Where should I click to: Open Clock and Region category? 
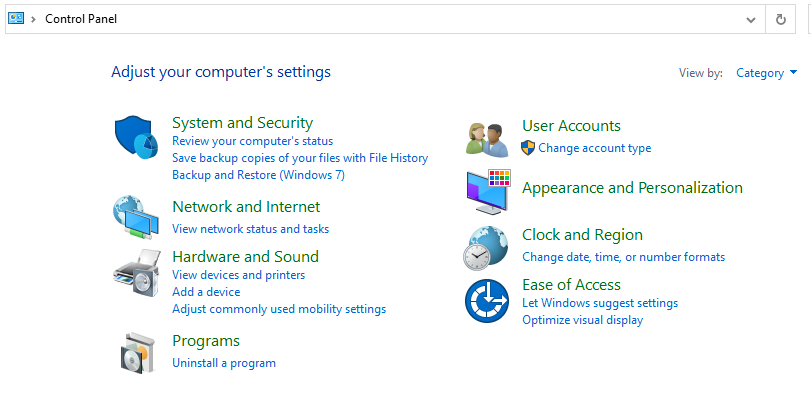click(582, 235)
